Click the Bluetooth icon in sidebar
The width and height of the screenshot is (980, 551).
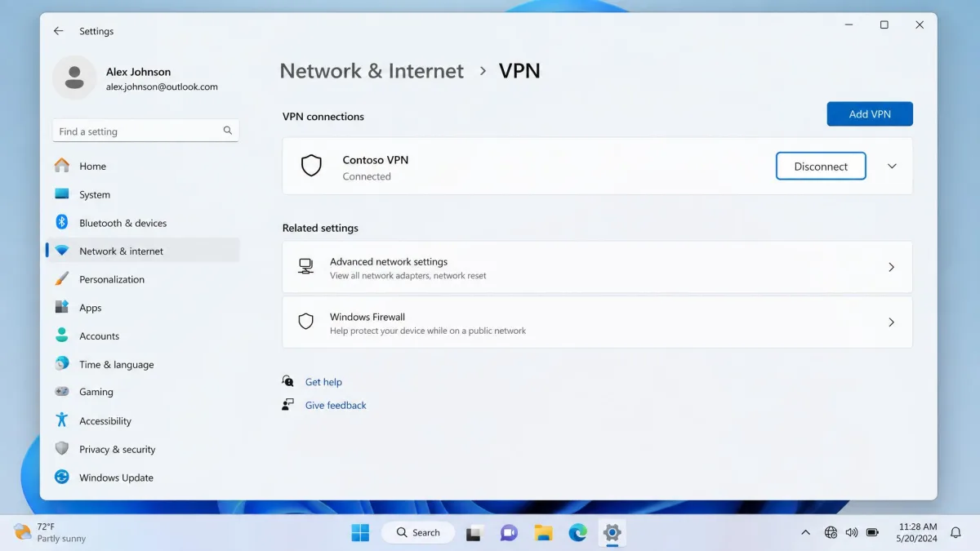pyautogui.click(x=62, y=222)
